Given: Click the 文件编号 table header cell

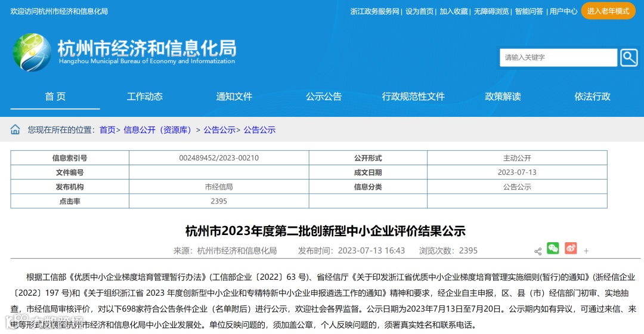Looking at the screenshot, I should 70,172.
